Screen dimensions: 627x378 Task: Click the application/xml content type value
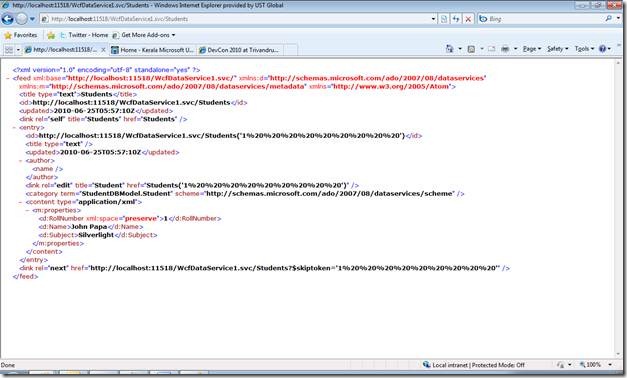(x=107, y=202)
